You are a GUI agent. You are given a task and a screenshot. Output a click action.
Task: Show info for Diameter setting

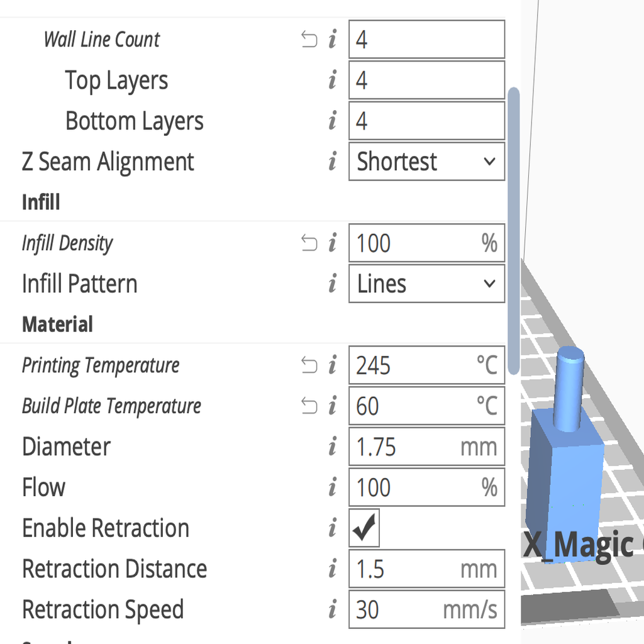tap(333, 447)
